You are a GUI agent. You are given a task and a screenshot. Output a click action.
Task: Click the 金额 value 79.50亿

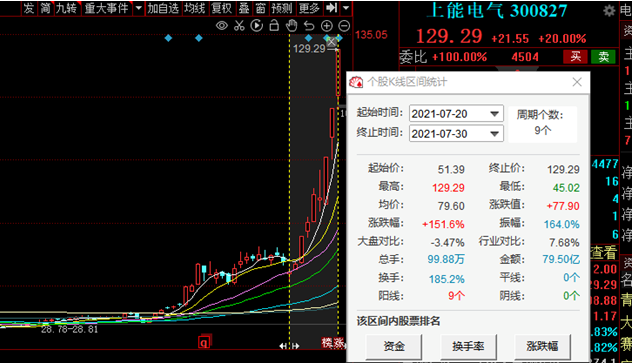(561, 259)
